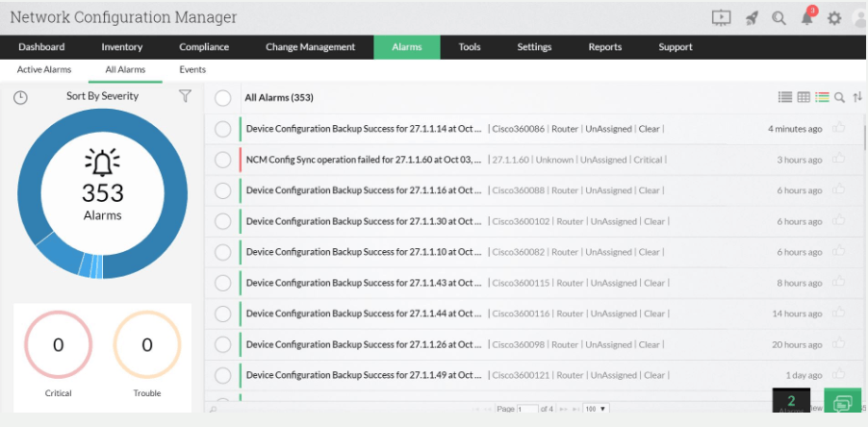
Task: Switch to the Active Alarms tab
Action: pos(44,70)
